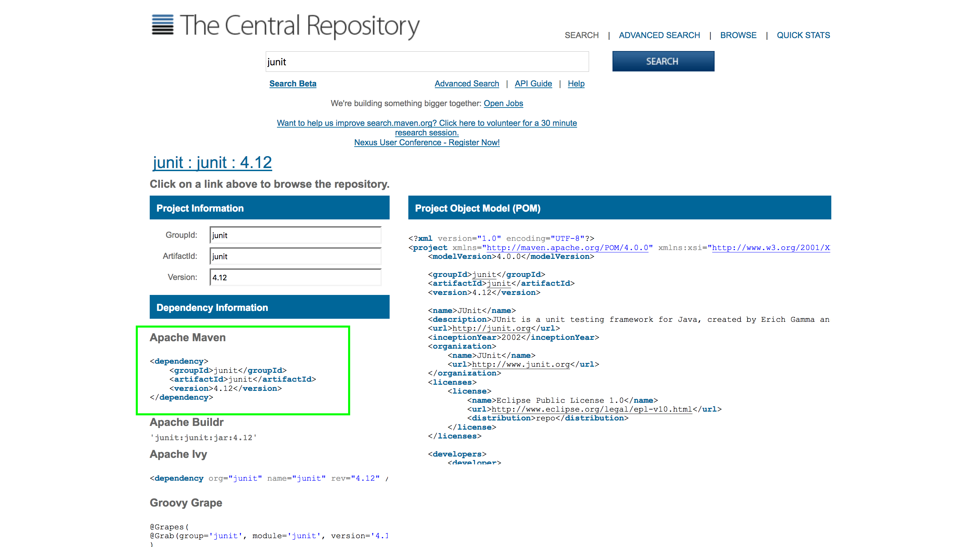Open the BROWSE menu item
The width and height of the screenshot is (980, 547).
pos(738,35)
